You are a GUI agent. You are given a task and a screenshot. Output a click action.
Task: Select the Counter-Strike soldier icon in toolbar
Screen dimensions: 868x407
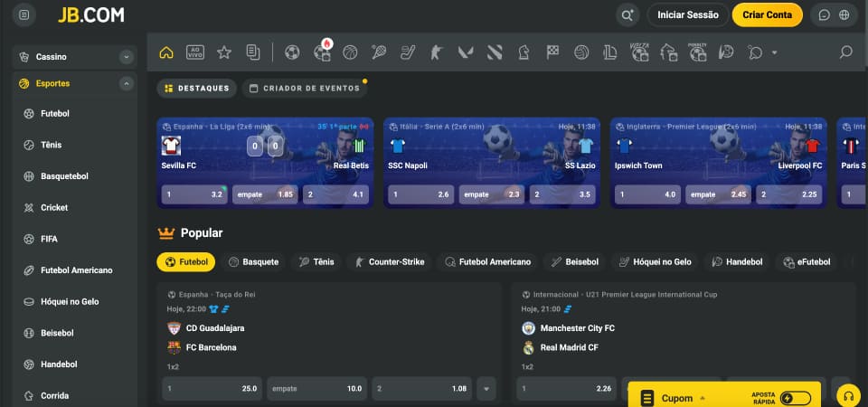click(436, 52)
